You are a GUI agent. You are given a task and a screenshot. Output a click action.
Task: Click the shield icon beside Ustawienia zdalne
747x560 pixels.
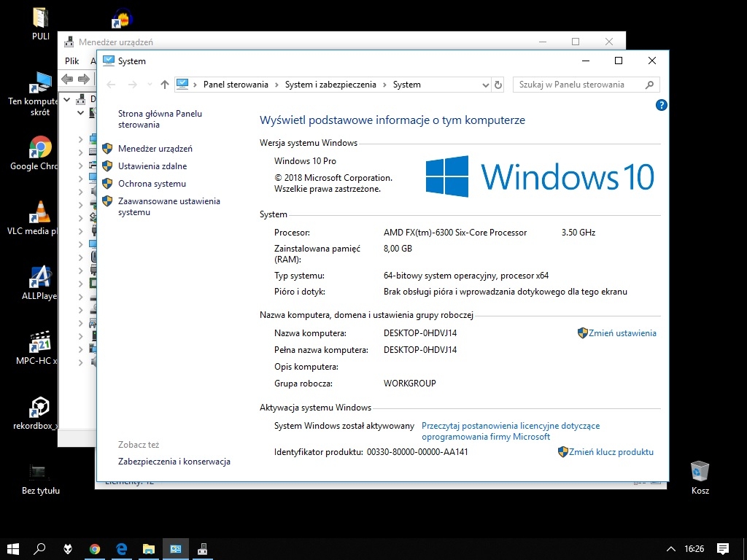pyautogui.click(x=108, y=166)
